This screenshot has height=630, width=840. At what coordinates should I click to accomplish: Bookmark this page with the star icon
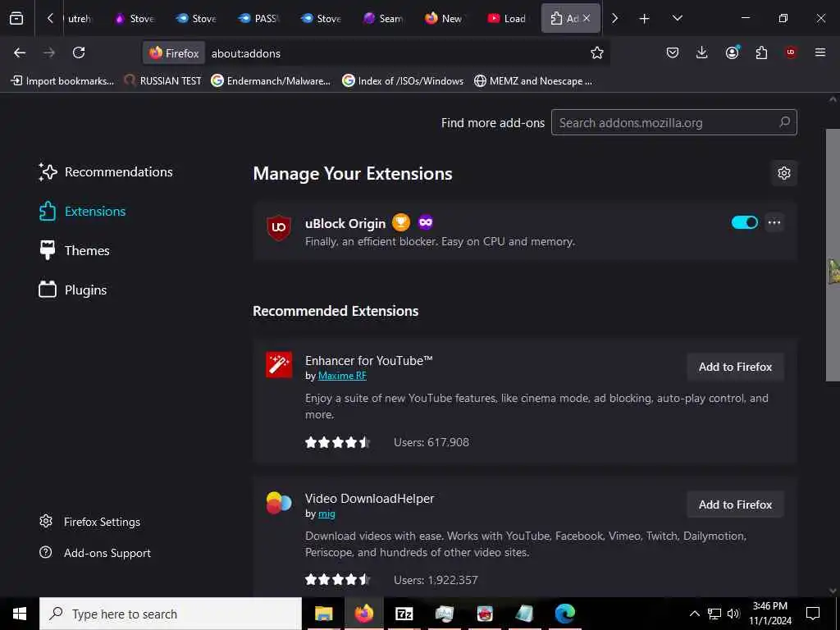(x=597, y=52)
